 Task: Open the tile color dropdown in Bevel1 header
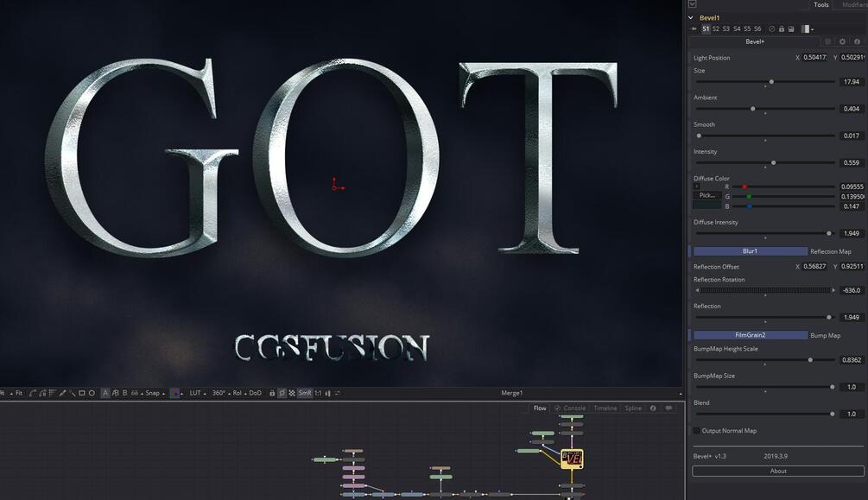(x=808, y=28)
